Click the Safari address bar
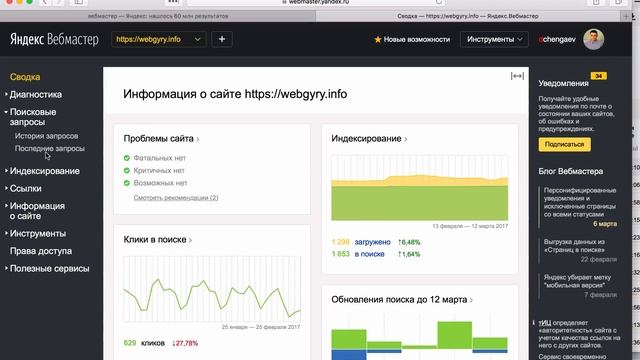This screenshot has height=360, width=640. point(316,2)
